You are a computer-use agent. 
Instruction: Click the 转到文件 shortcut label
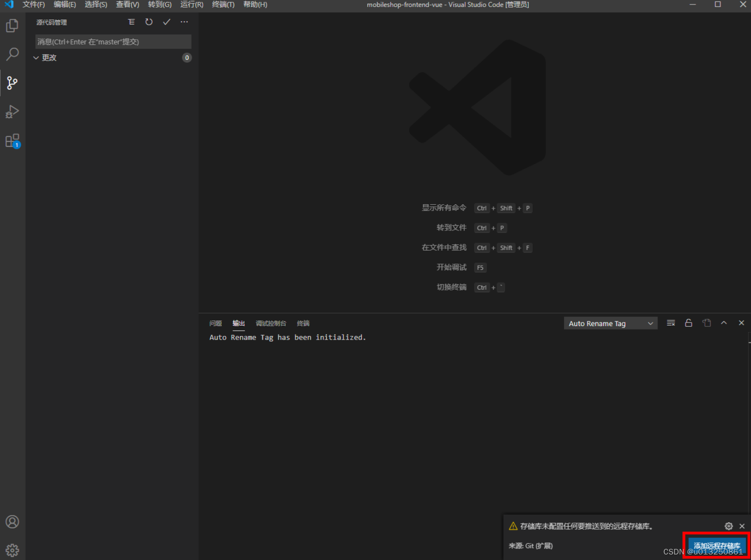(x=452, y=227)
